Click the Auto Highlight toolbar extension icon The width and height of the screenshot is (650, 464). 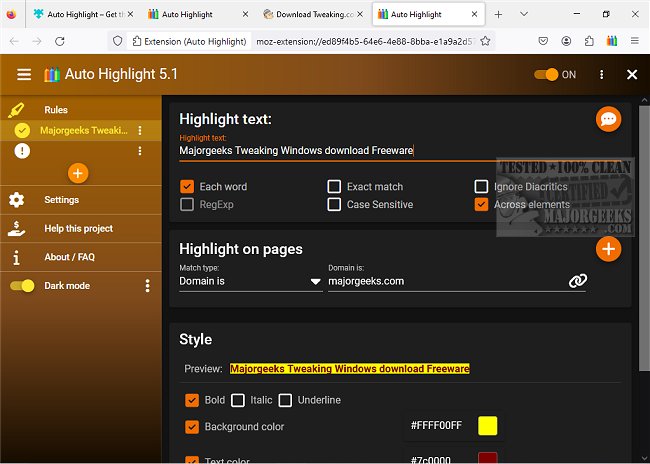click(612, 41)
